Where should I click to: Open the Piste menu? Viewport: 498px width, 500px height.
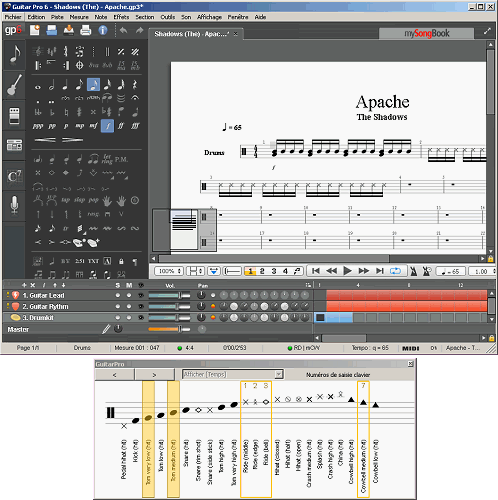pyautogui.click(x=57, y=17)
